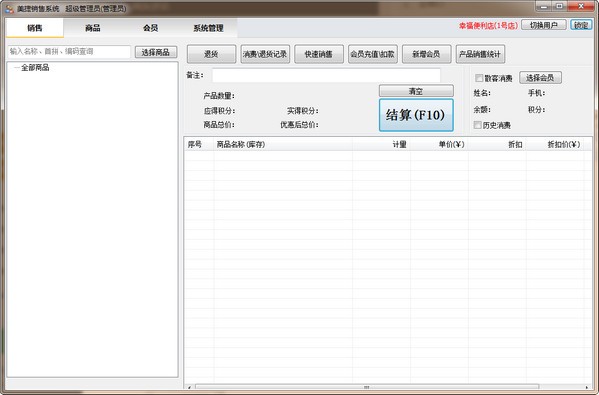Toggle the 历史消费 checkbox

pyautogui.click(x=478, y=125)
